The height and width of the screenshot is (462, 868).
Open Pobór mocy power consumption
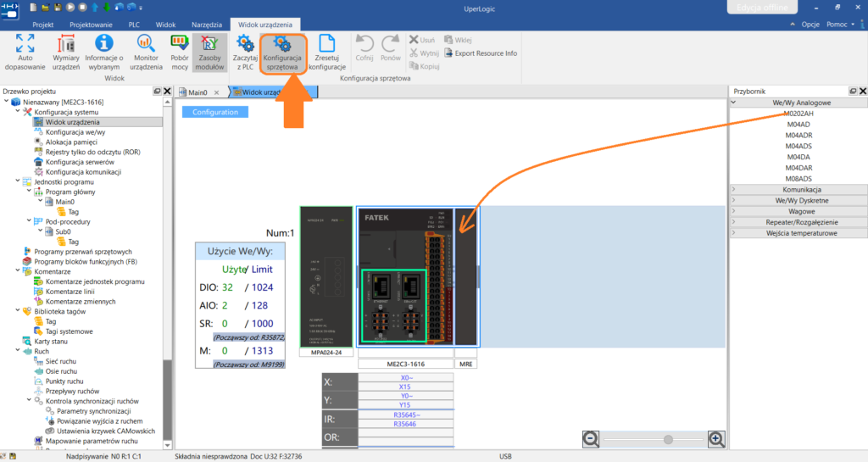pos(180,52)
